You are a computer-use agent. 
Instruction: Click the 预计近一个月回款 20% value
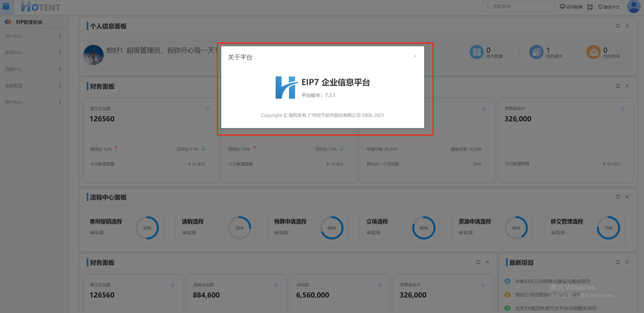tap(477, 164)
